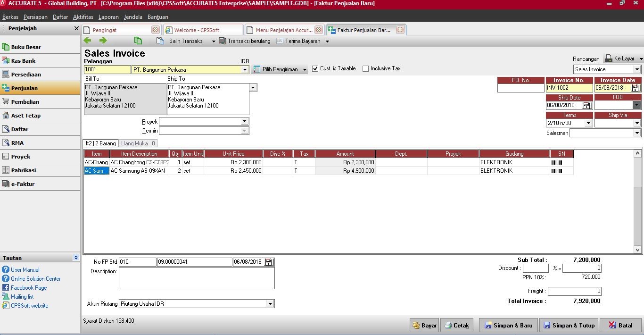Open the Ship Date calendar picker

pyautogui.click(x=587, y=106)
